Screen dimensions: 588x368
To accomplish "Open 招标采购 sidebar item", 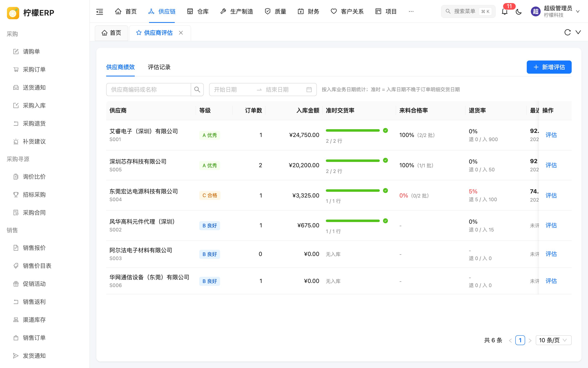I will [x=45, y=195].
